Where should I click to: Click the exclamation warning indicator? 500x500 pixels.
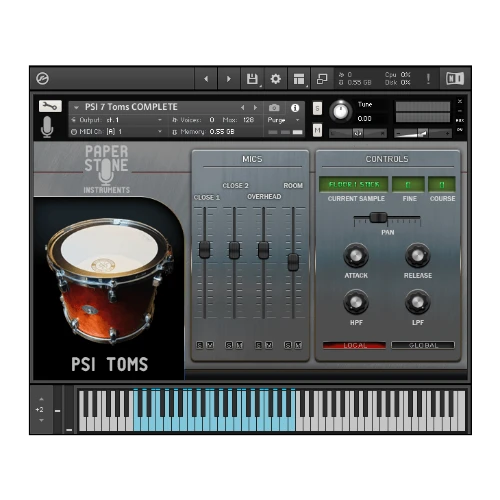pos(428,79)
